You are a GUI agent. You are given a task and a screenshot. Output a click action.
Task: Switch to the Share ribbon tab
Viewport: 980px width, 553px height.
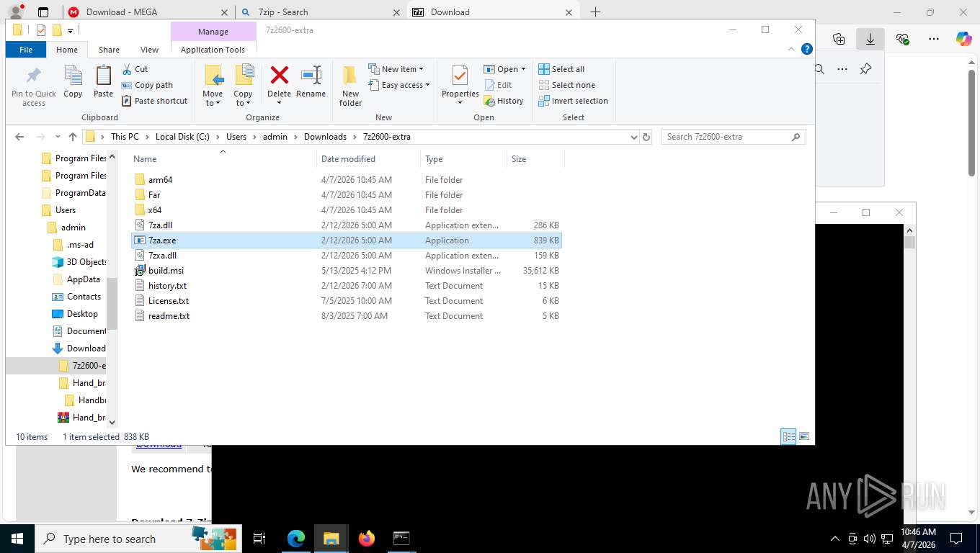click(x=109, y=50)
